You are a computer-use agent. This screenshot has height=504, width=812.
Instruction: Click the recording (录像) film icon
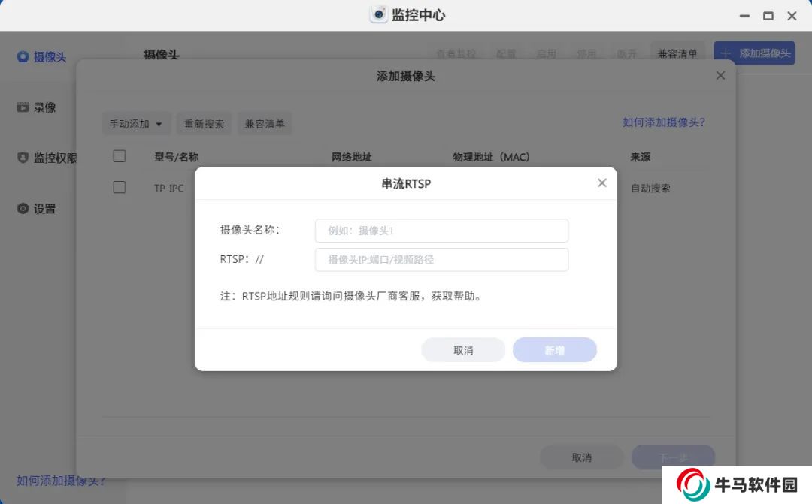(x=23, y=107)
